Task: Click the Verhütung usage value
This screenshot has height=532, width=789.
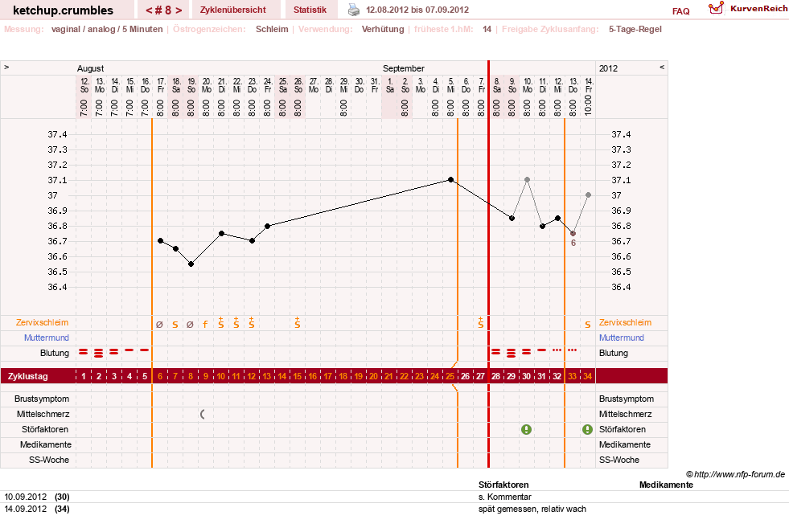Action: [x=383, y=29]
